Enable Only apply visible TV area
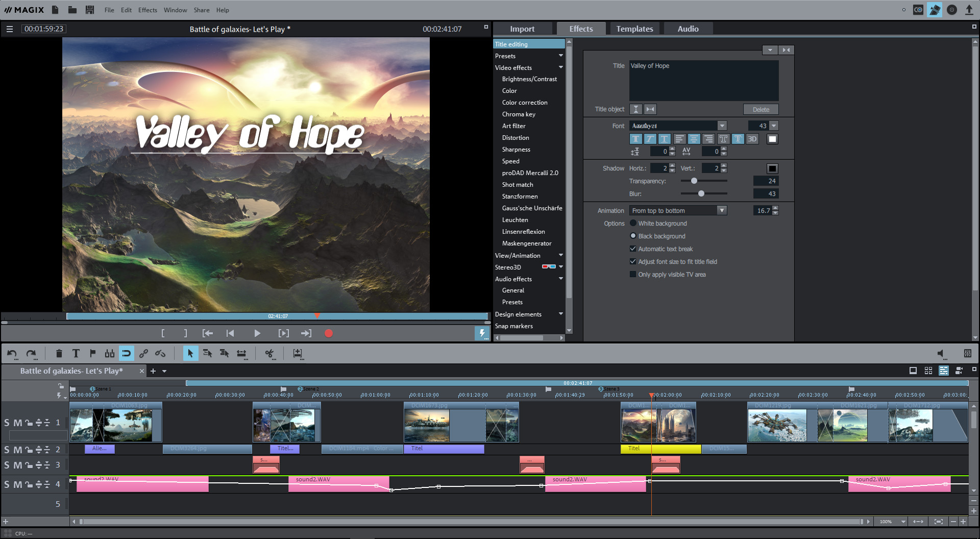 (x=632, y=274)
